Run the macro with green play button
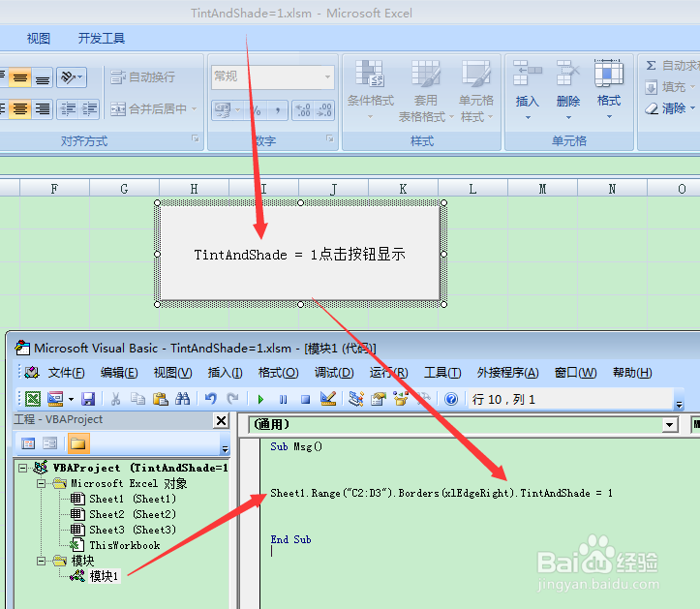The image size is (700, 609). click(260, 399)
